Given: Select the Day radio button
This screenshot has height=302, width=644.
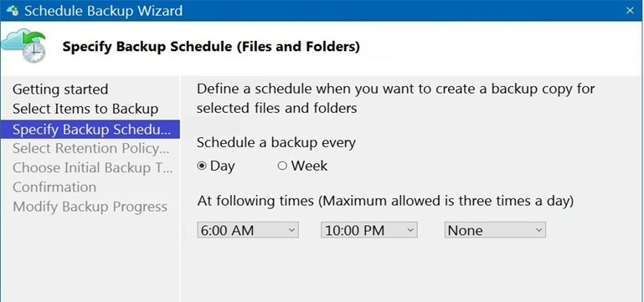Looking at the screenshot, I should point(202,166).
